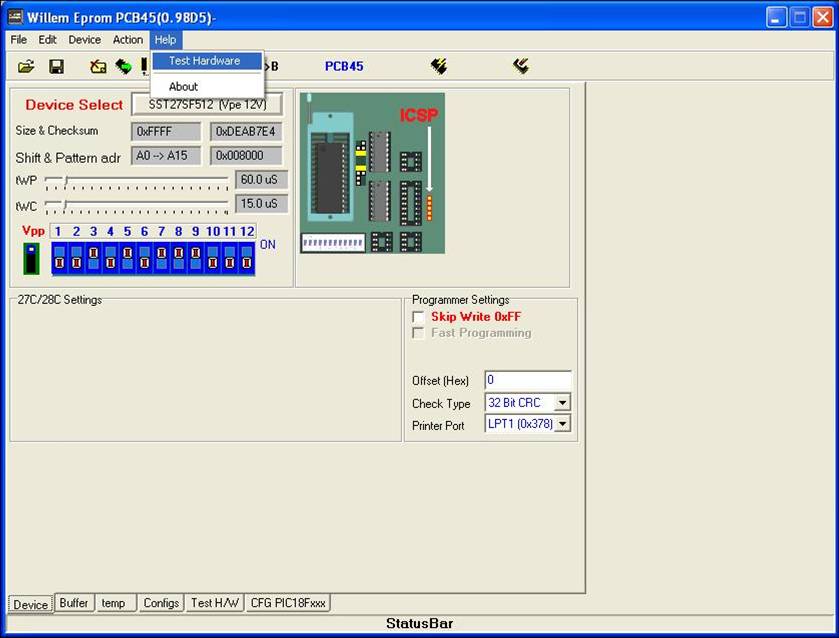Click the Offset (Hex) input field

pos(528,380)
